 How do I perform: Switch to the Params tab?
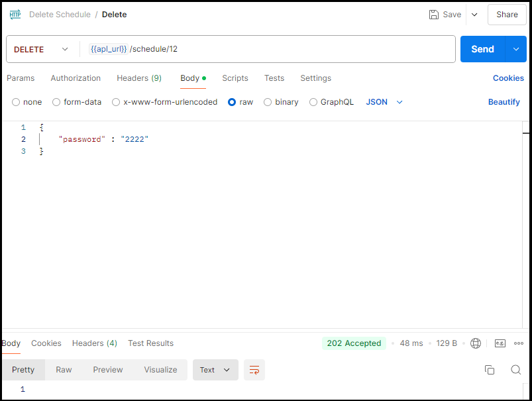[x=21, y=78]
